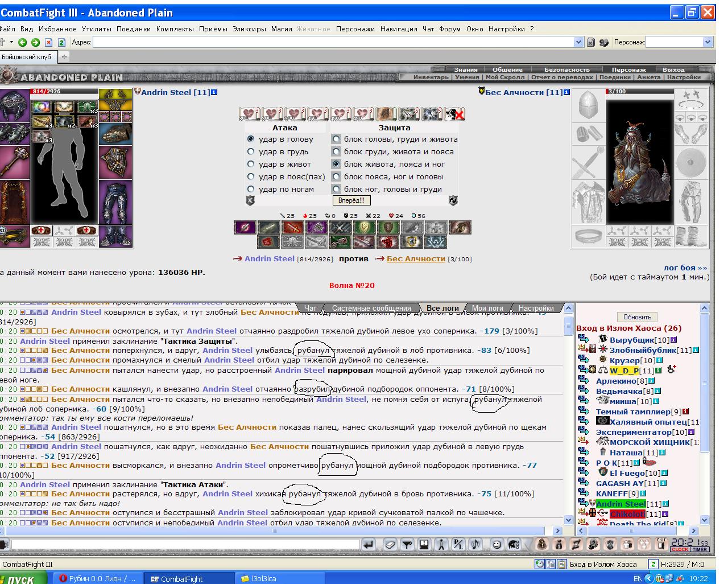The height and width of the screenshot is (584, 728).
Task: Open the Инвентарь link
Action: (x=431, y=77)
